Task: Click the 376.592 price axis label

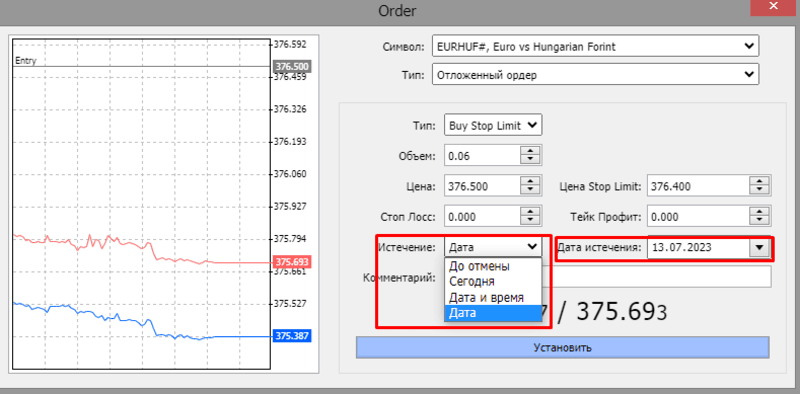Action: pos(290,44)
